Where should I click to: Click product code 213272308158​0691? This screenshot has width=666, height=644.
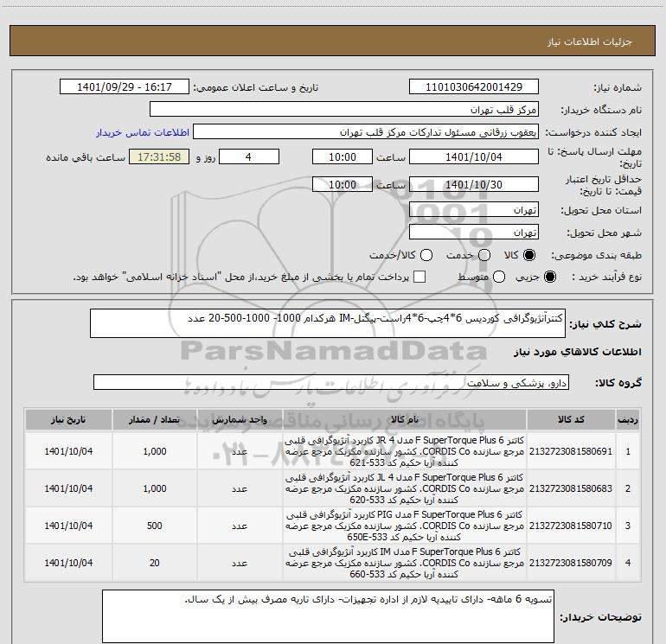(x=571, y=451)
